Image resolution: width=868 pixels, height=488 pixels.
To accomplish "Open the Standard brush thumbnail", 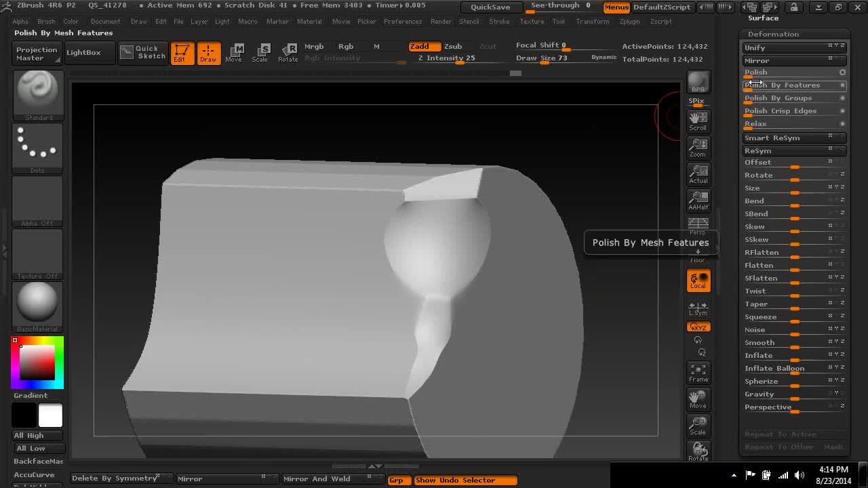I will click(37, 95).
